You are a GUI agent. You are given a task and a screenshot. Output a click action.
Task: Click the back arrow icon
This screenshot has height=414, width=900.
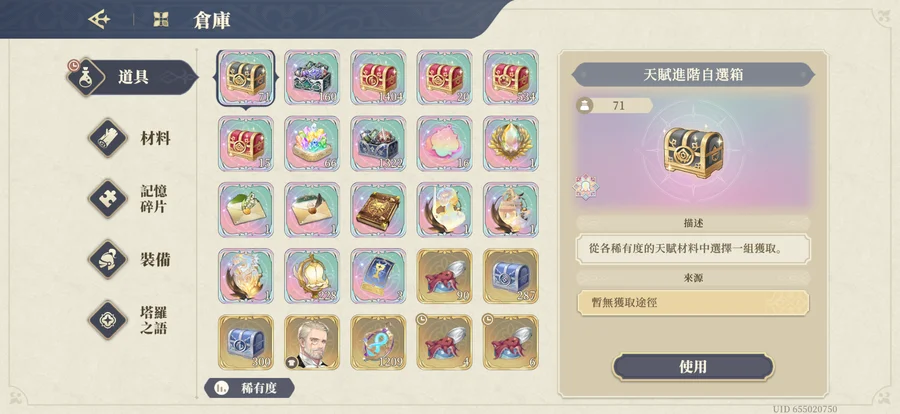tap(99, 20)
